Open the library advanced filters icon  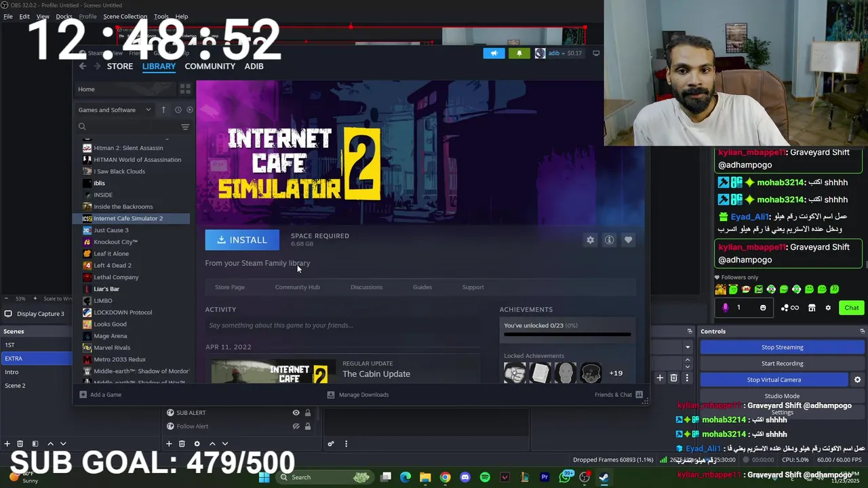click(185, 127)
